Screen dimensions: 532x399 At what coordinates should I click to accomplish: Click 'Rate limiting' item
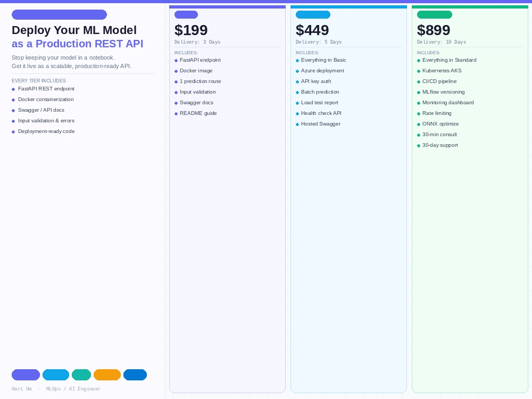[x=437, y=113]
